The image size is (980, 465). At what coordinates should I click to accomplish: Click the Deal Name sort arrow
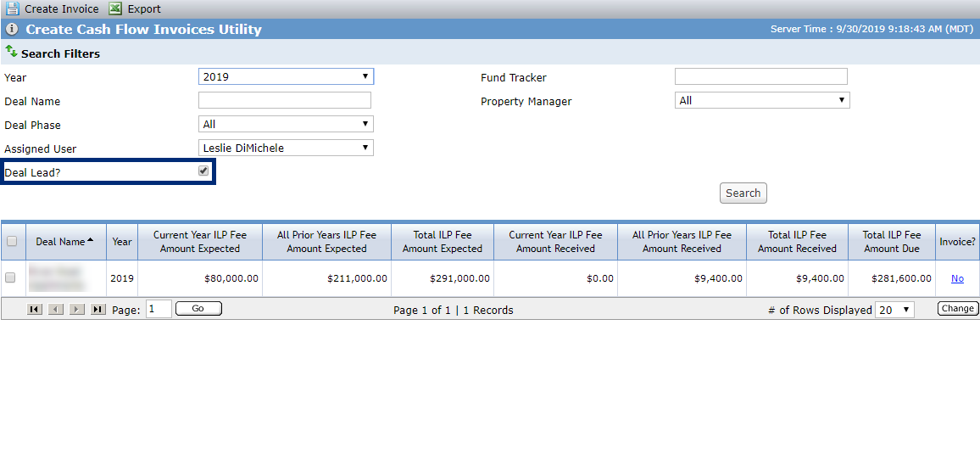91,240
